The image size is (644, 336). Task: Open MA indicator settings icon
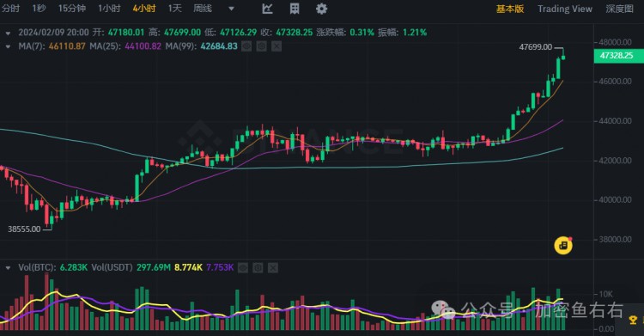pos(262,46)
